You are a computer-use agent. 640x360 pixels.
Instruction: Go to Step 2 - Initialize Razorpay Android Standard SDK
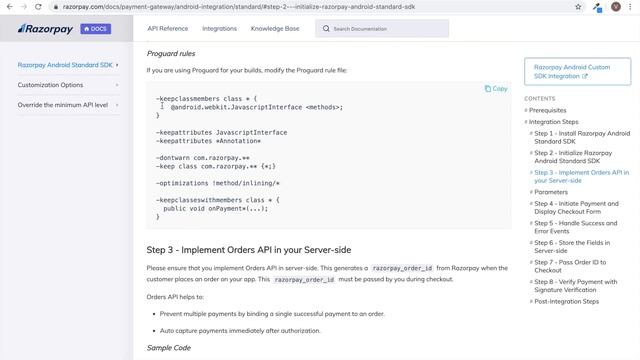pyautogui.click(x=573, y=157)
